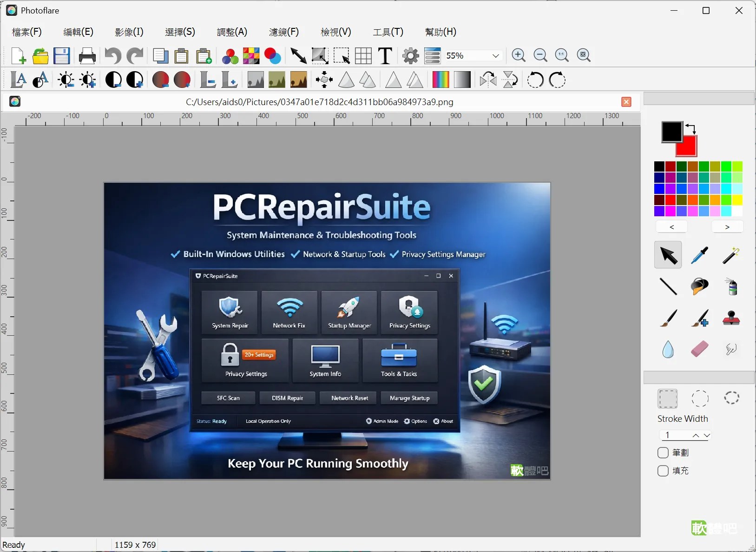Rotate the image counter-clockwise
The width and height of the screenshot is (756, 552).
point(535,80)
